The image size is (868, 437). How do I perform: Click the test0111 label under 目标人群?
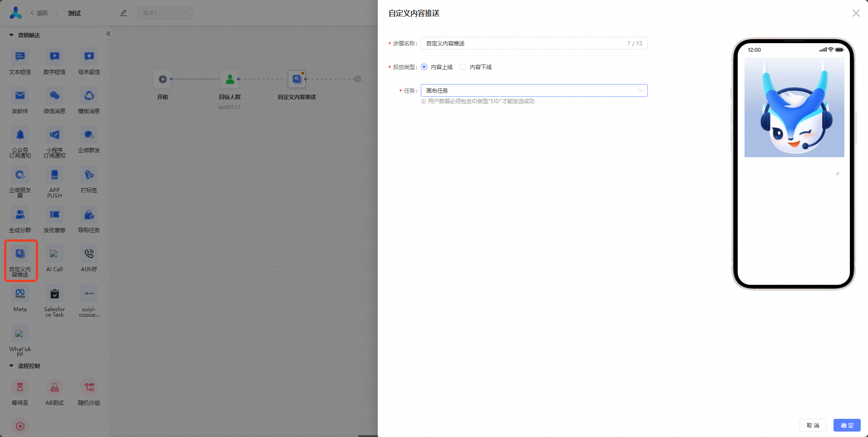[x=230, y=107]
